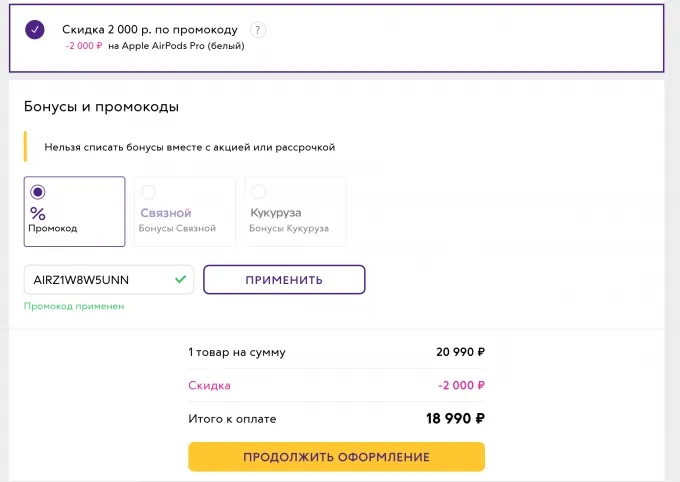Select the Связной bonuses radio button
Viewport: 680px width, 482px height.
click(148, 191)
